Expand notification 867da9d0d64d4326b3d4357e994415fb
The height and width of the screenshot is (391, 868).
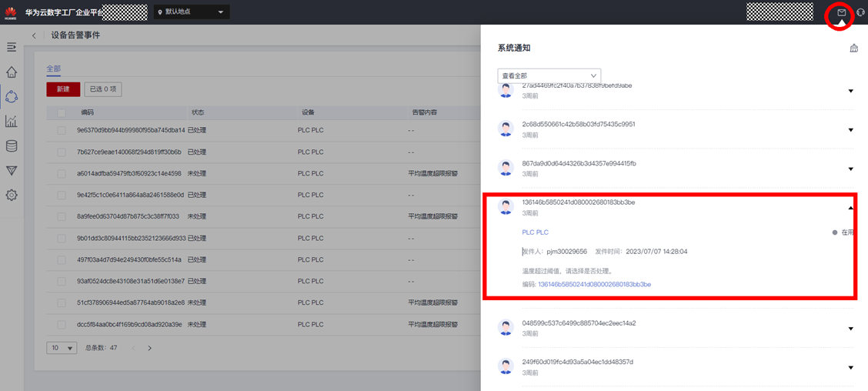[x=851, y=169]
